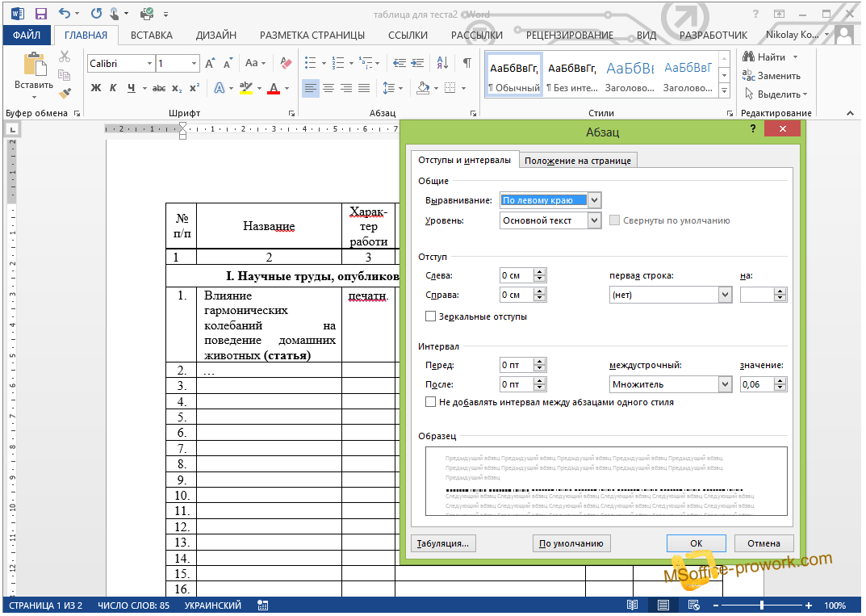Switch to Положение на странице tab

(x=577, y=161)
